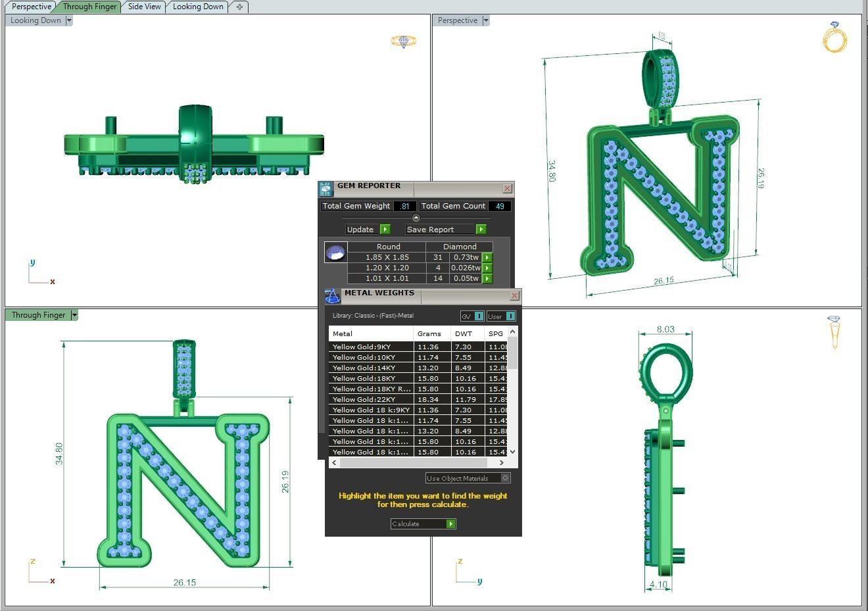Click the metal list scroll right arrow
This screenshot has width=868, height=611.
(502, 462)
